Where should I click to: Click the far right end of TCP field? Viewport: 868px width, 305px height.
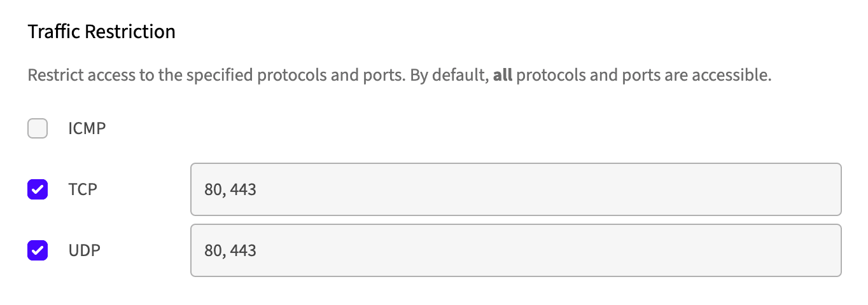(x=827, y=189)
